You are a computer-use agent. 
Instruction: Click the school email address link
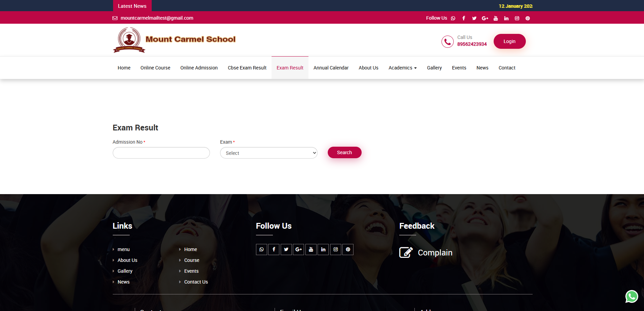157,18
